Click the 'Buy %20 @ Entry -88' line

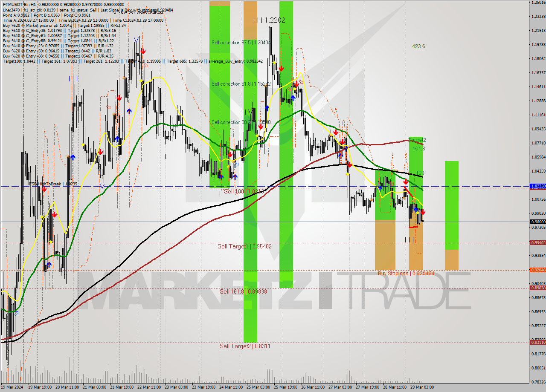pyautogui.click(x=58, y=56)
